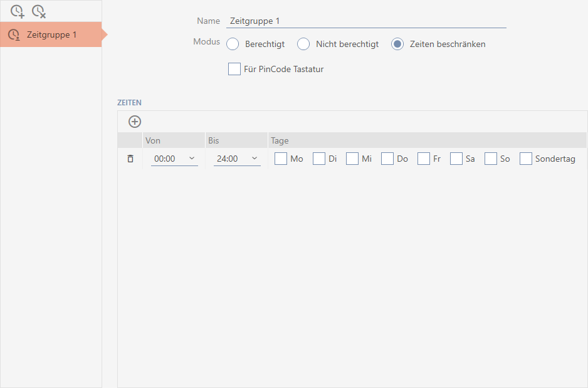588x388 pixels.
Task: Select the Berechtigt radio button
Action: pos(233,45)
